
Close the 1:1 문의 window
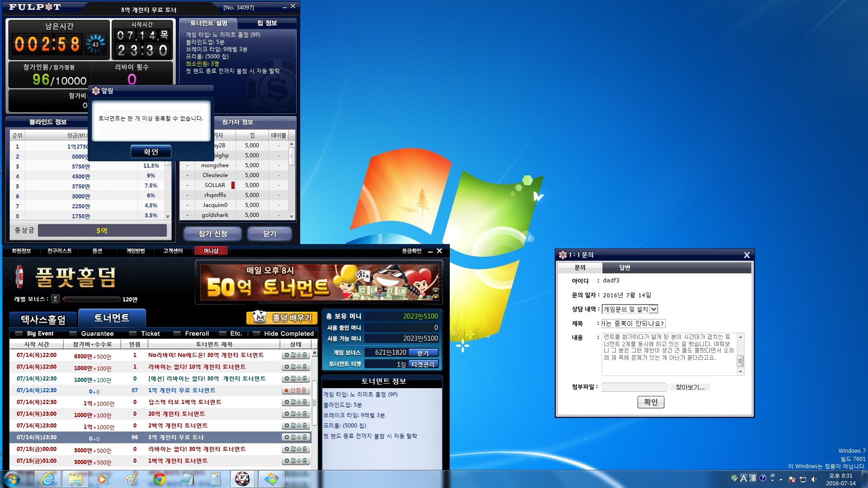point(747,255)
